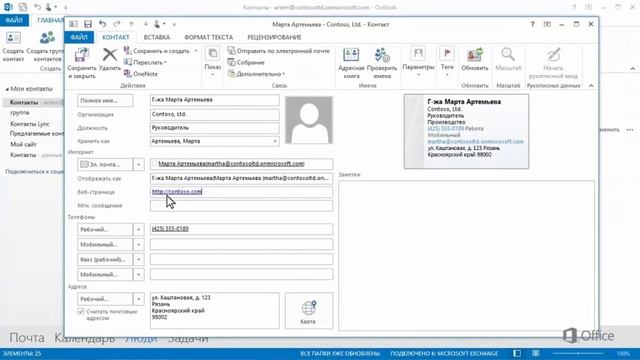The width and height of the screenshot is (640, 360).
Task: Open ФАЙЛ tab in the Outlook main window
Action: [x=14, y=20]
